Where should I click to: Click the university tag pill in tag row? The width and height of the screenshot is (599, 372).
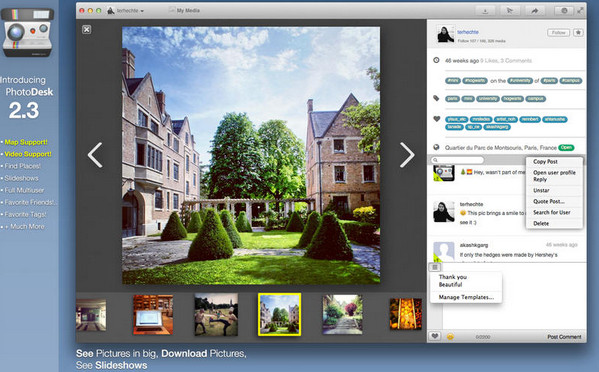click(x=488, y=99)
